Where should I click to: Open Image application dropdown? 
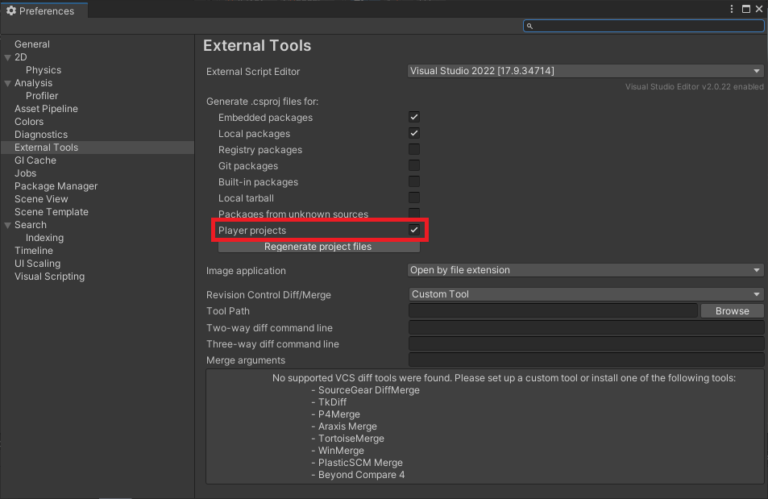[x=585, y=270]
